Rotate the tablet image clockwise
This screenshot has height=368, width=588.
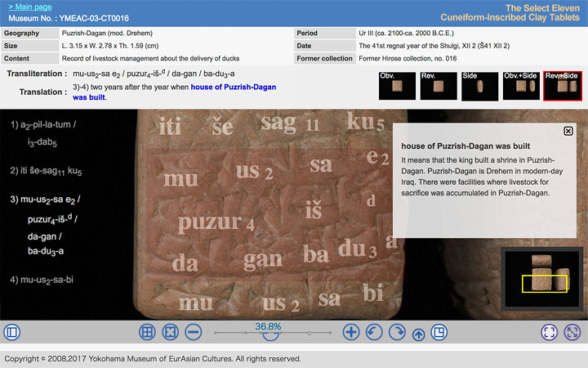[397, 332]
